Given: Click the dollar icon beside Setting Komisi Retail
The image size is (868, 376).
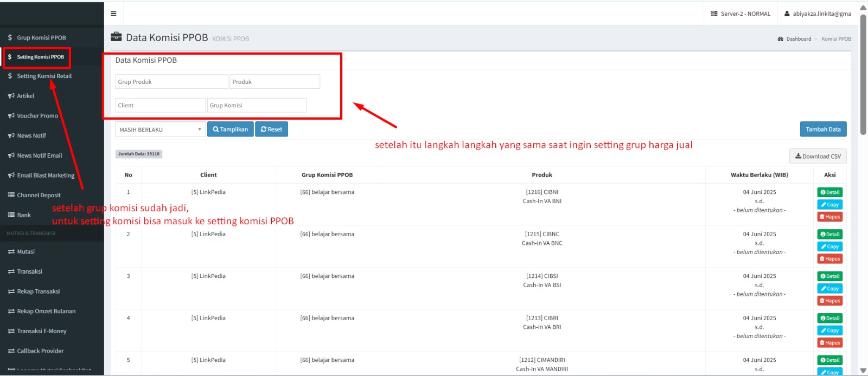Looking at the screenshot, I should pyautogui.click(x=10, y=76).
